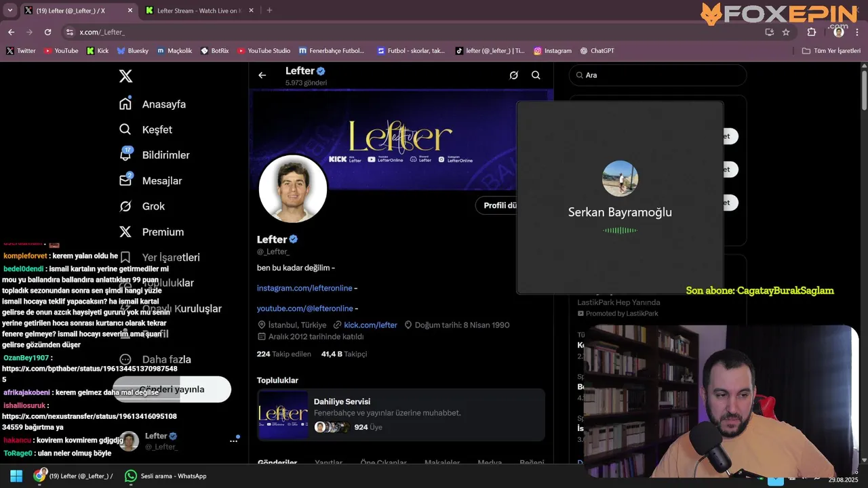Screen dimensions: 868x488
Task: Click site info icon in address bar
Action: click(69, 32)
